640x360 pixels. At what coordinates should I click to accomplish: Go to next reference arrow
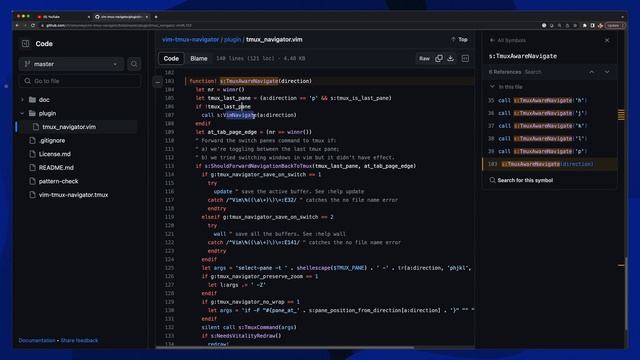coord(607,72)
